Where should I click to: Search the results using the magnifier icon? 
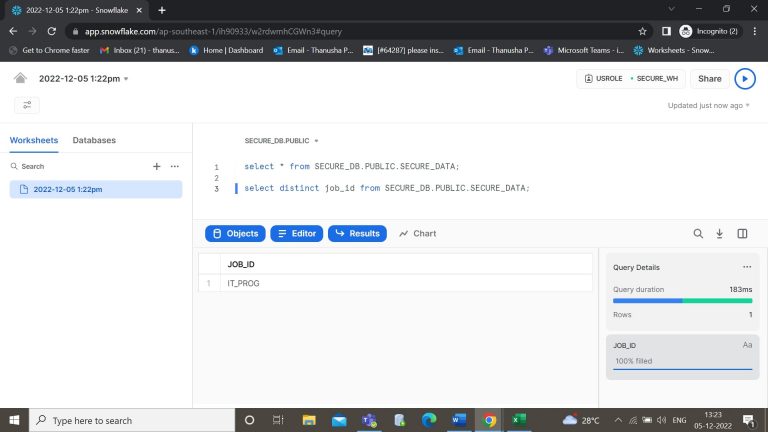pos(698,233)
